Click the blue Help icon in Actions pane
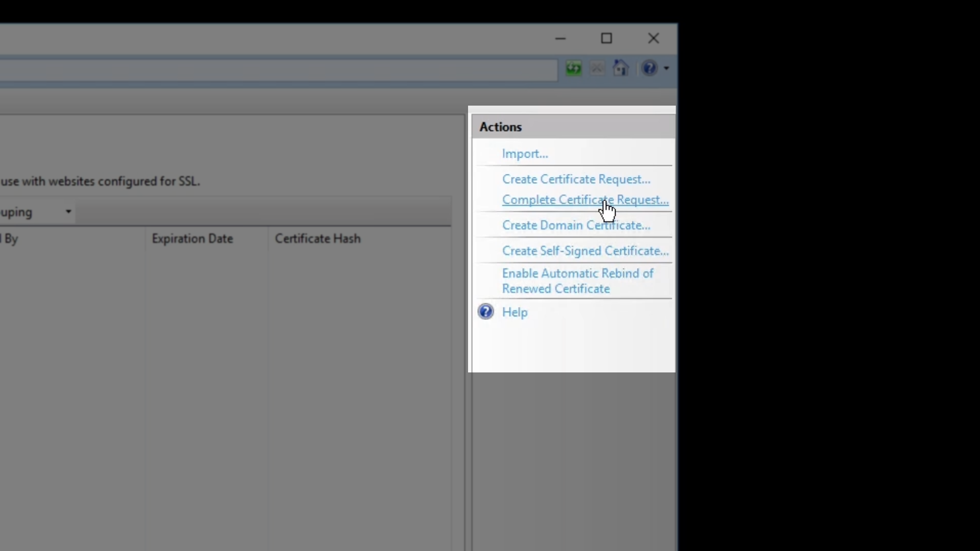980x551 pixels. [x=485, y=312]
